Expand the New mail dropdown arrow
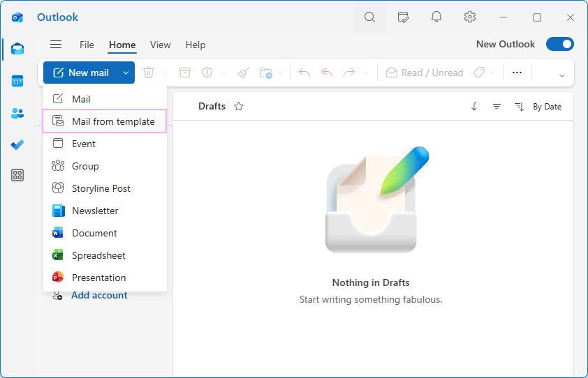This screenshot has width=588, height=378. [x=126, y=73]
